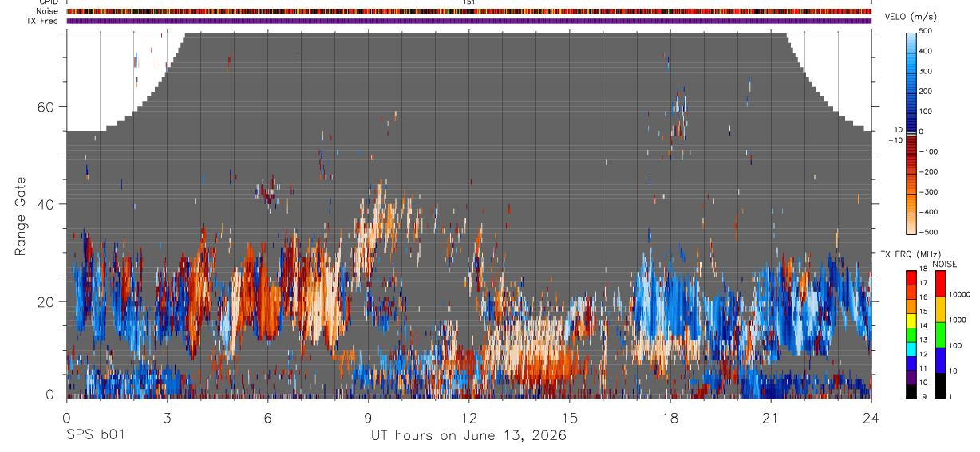980x452 pixels.
Task: Click the hour 24 time axis tick
Action: point(871,417)
